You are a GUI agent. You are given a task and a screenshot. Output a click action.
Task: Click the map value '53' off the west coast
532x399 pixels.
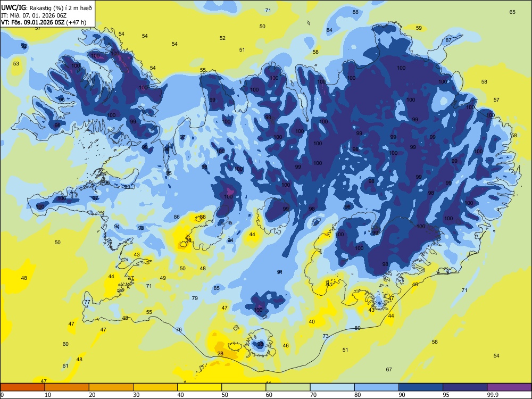pyautogui.click(x=16, y=63)
